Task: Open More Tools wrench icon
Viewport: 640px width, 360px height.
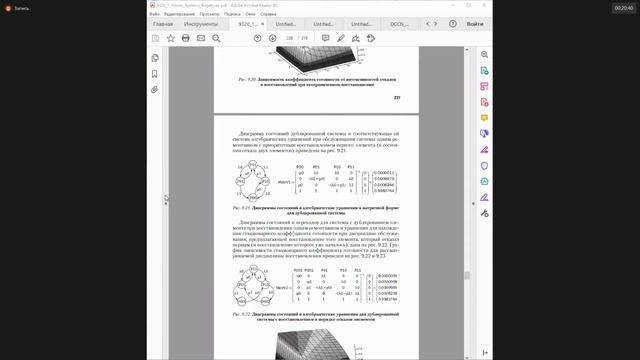Action: 484,213
